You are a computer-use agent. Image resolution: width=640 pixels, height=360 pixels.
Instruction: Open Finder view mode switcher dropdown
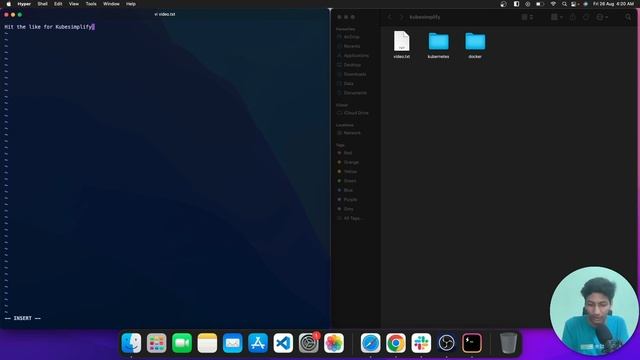(527, 17)
